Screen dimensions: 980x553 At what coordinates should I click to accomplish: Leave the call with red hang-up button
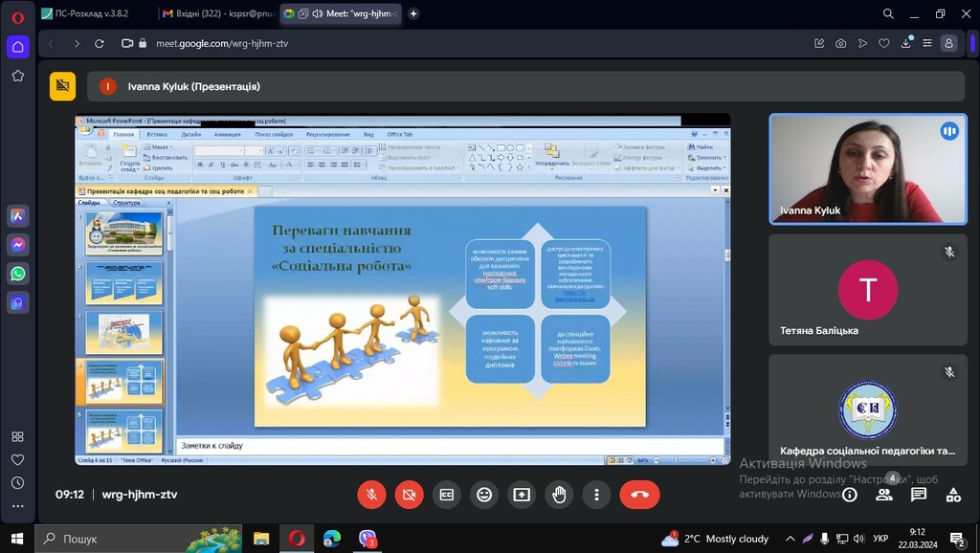pos(639,495)
